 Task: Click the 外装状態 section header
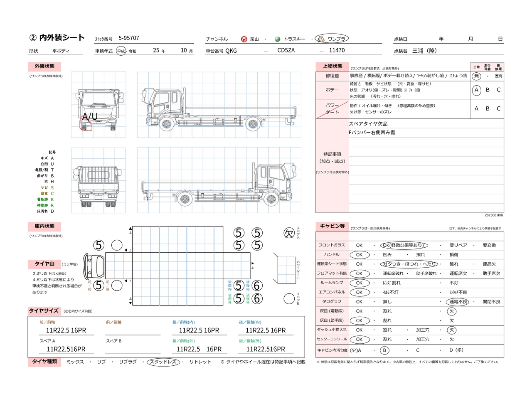(44, 66)
